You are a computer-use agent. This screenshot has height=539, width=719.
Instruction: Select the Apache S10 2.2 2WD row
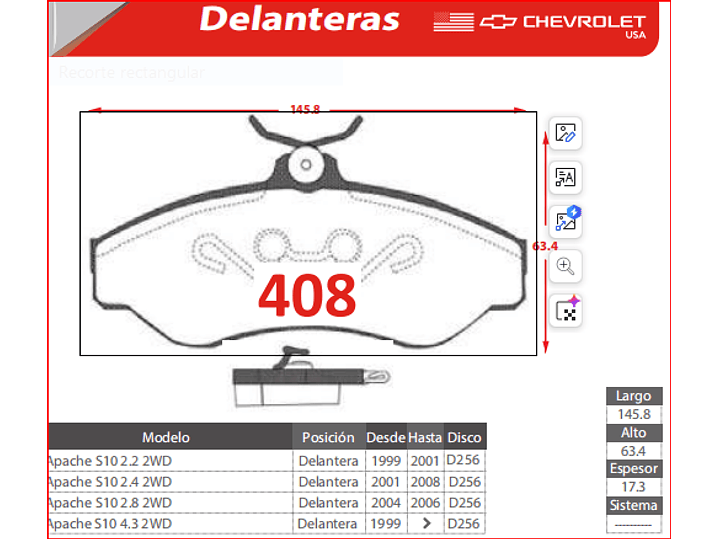[x=109, y=461]
